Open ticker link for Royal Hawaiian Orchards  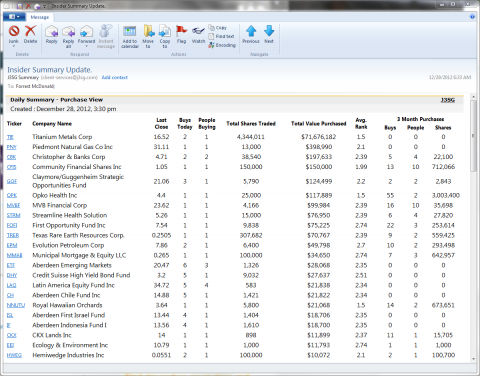click(16, 305)
